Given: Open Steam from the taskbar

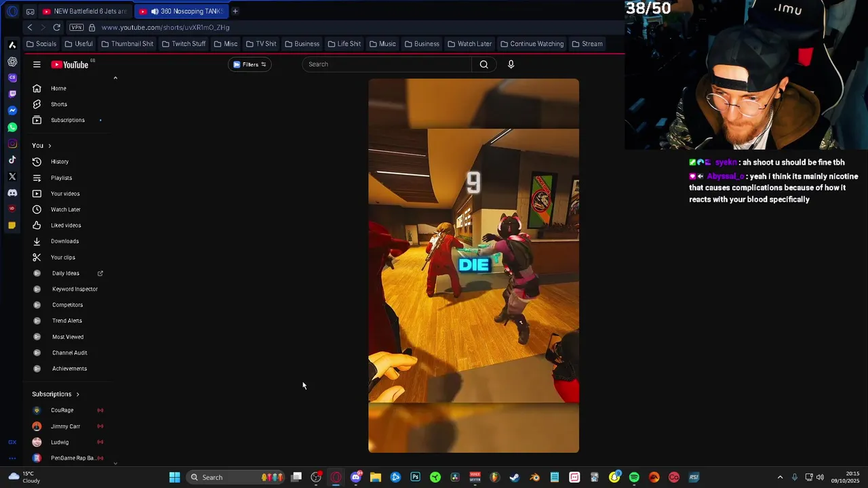Looking at the screenshot, I should [515, 477].
